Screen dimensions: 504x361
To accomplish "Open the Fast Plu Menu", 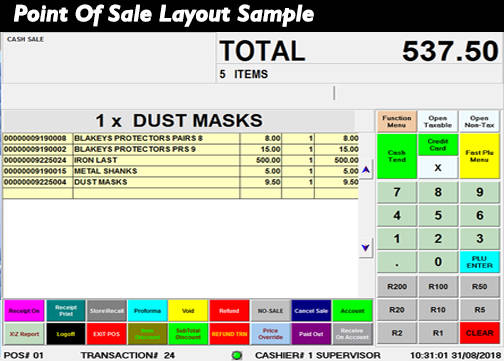I will pos(479,156).
